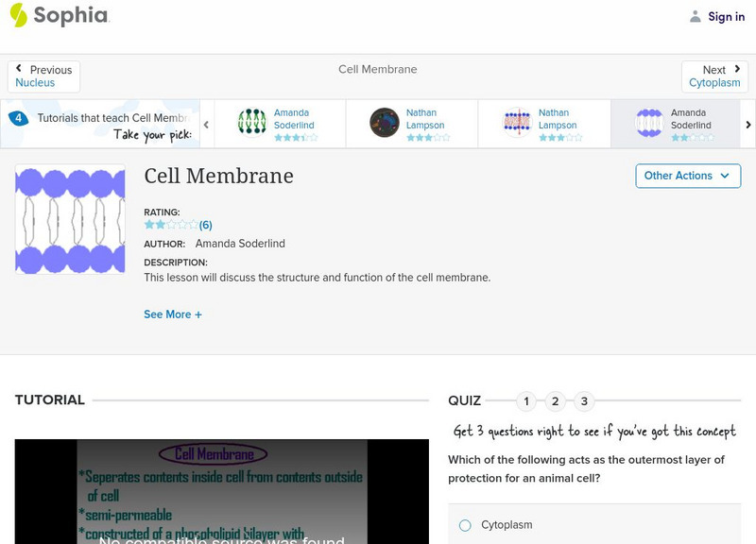
Task: Select second Nathan Lampson tutorial icon
Action: click(517, 123)
